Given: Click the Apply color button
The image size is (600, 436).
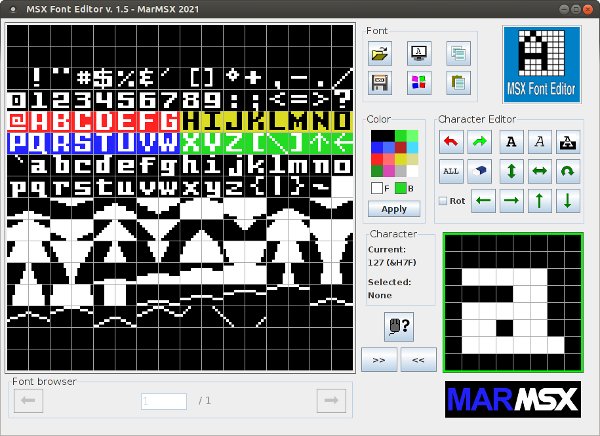Looking at the screenshot, I should (394, 209).
